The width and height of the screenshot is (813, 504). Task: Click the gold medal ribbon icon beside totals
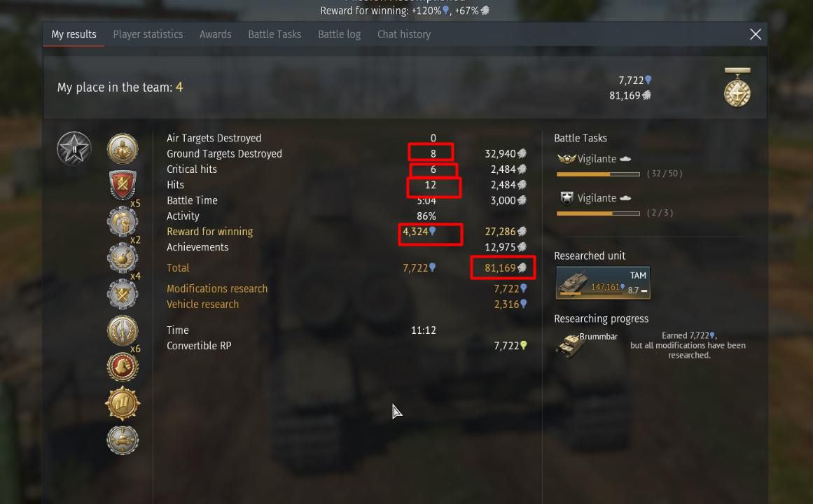pyautogui.click(x=737, y=87)
